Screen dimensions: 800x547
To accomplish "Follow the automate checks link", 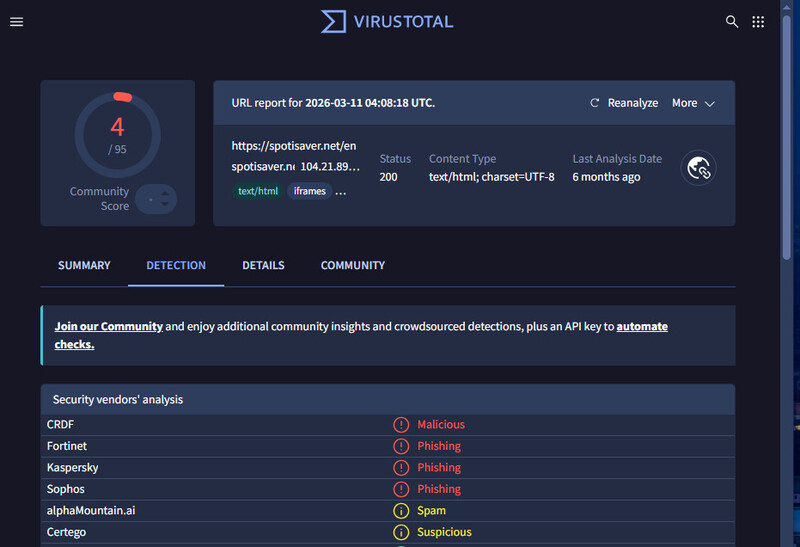I will tap(642, 327).
